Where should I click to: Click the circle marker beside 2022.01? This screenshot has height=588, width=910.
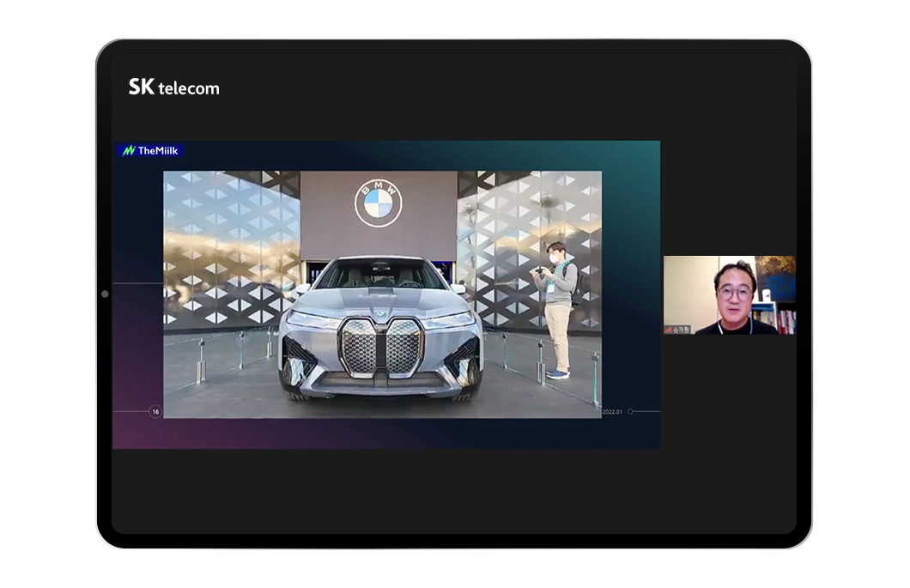(x=630, y=411)
